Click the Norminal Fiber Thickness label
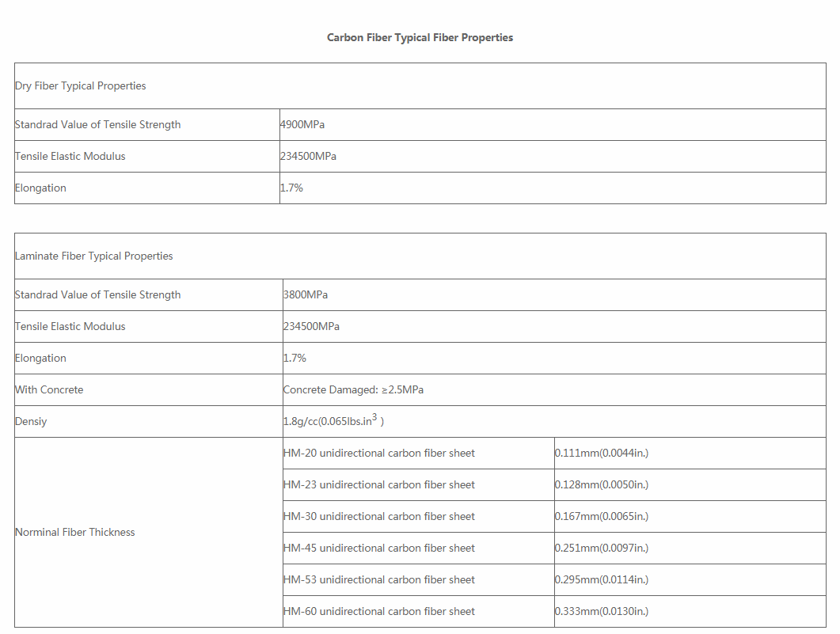The height and width of the screenshot is (634, 840). (x=75, y=532)
